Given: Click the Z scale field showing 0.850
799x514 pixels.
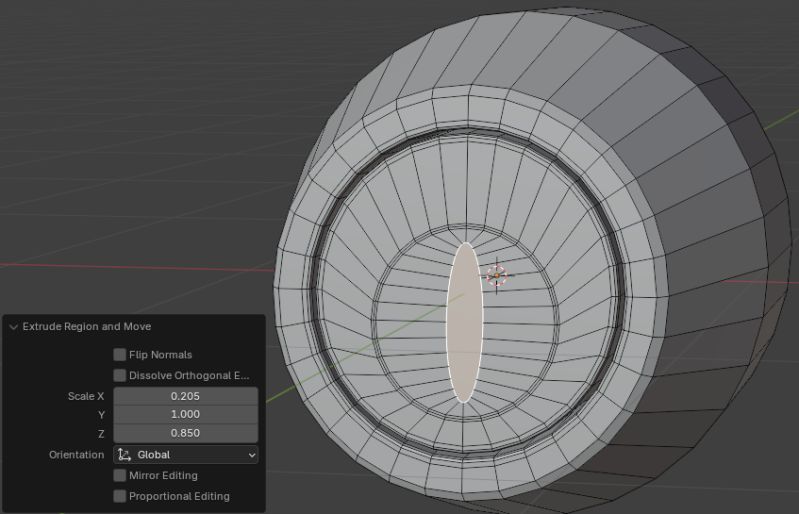Looking at the screenshot, I should (185, 433).
